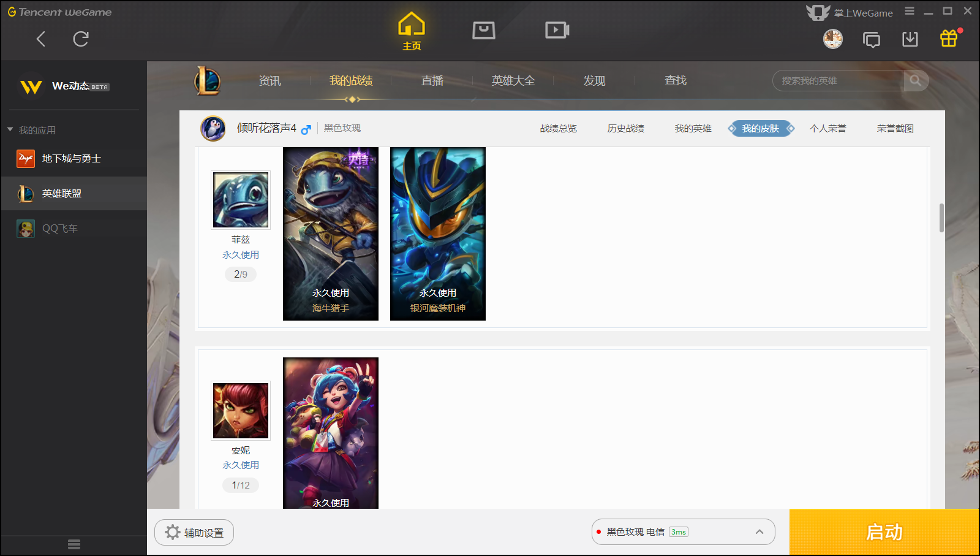Open the 查找 tab
The width and height of the screenshot is (980, 556).
676,81
